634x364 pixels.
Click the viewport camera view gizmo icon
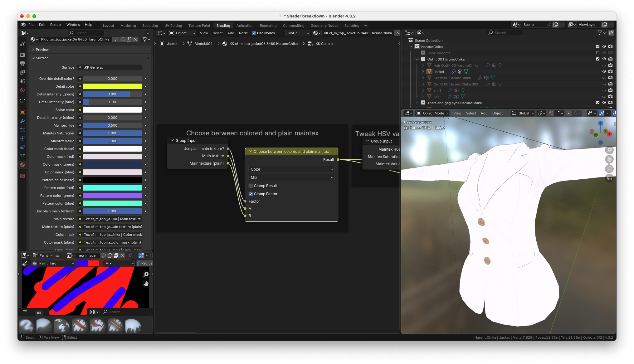609,169
